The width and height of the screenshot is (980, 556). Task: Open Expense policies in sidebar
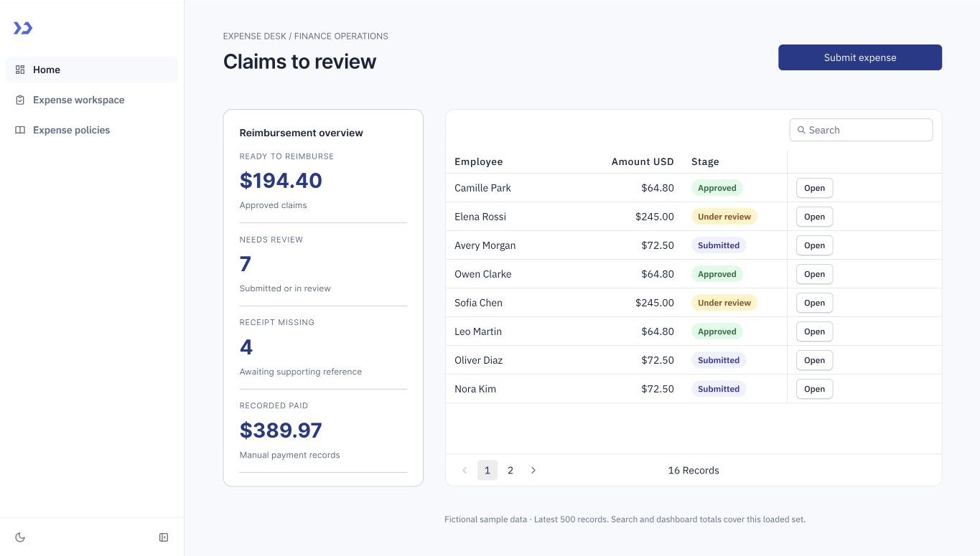point(92,130)
